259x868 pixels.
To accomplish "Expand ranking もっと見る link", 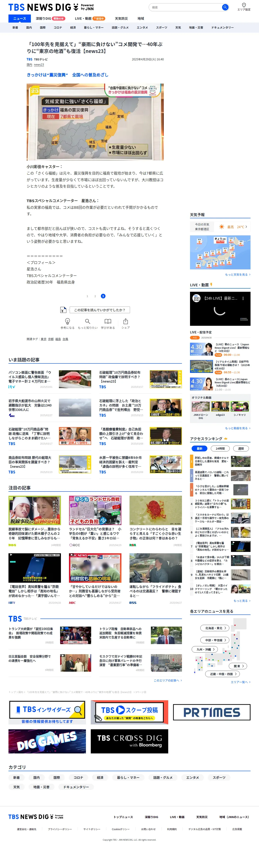I will coord(242,601).
